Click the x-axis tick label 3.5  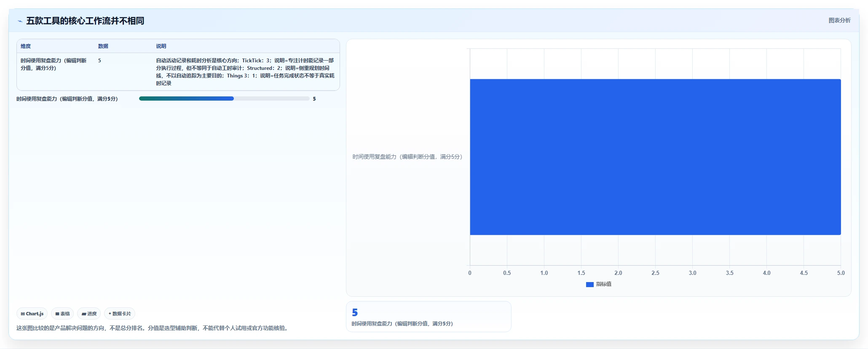click(x=729, y=273)
